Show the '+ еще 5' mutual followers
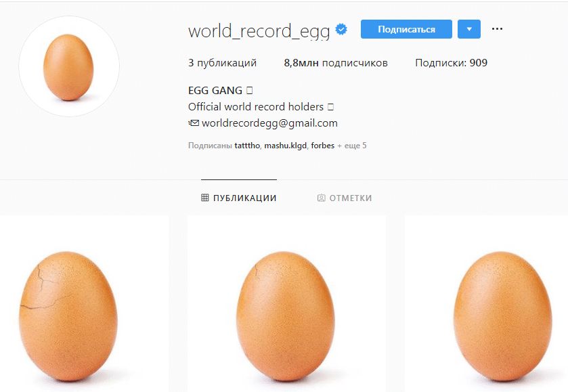This screenshot has width=568, height=392. 352,146
